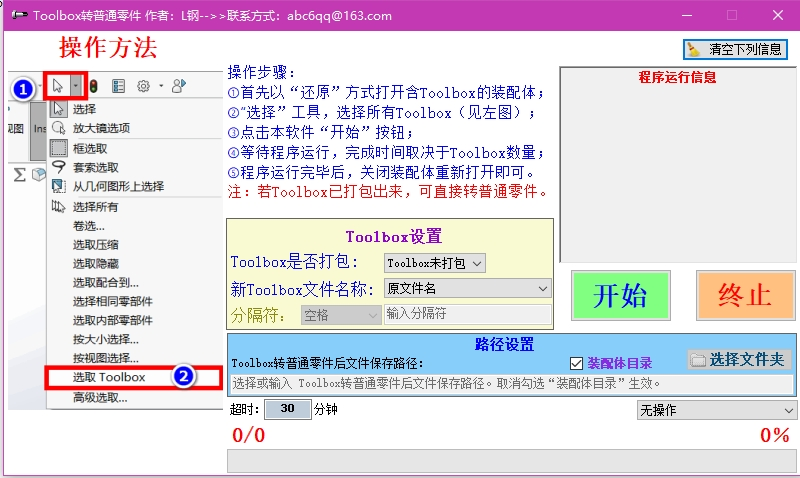This screenshot has height=478, width=800.
Task: Open the 无操作 completion action dropdown
Action: click(x=716, y=410)
